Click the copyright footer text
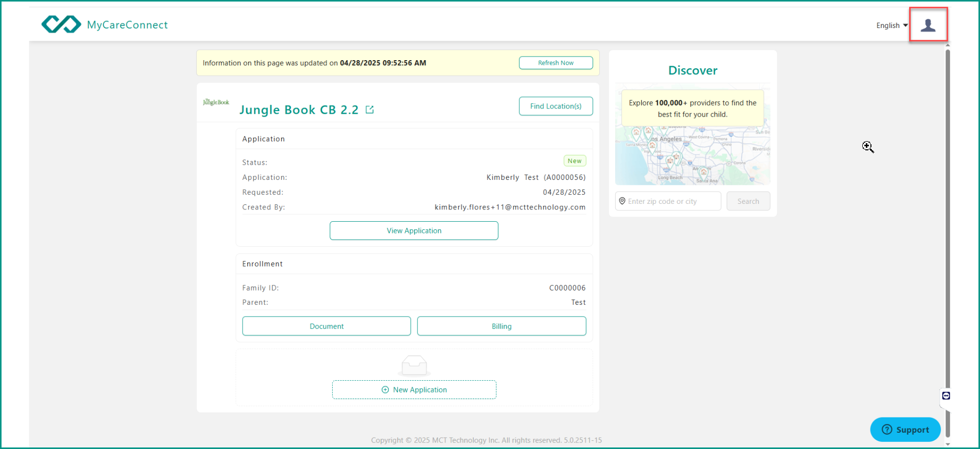This screenshot has height=449, width=980. (486, 440)
